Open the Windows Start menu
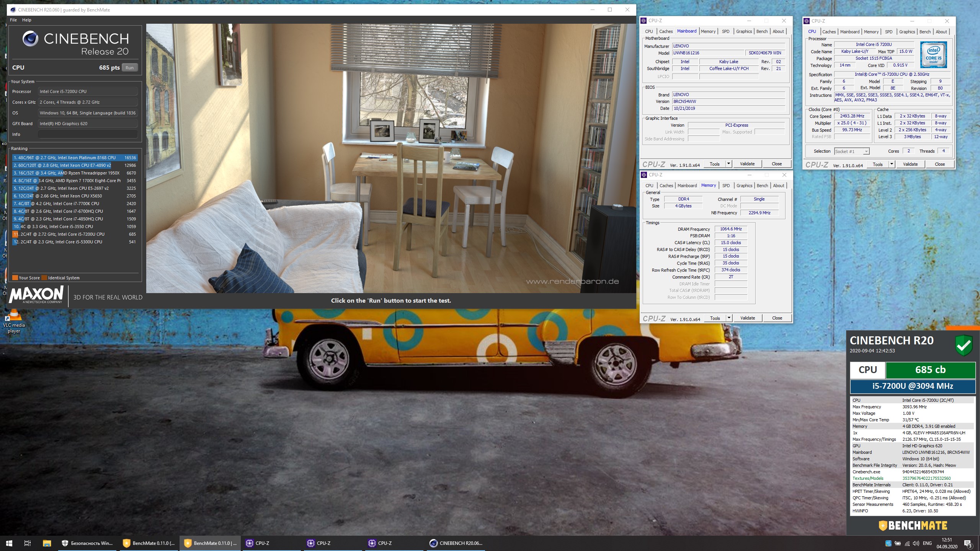This screenshot has height=551, width=980. pos(9,543)
